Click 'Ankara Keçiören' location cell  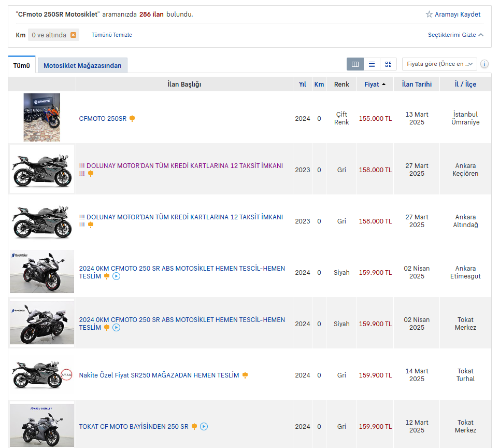point(465,170)
